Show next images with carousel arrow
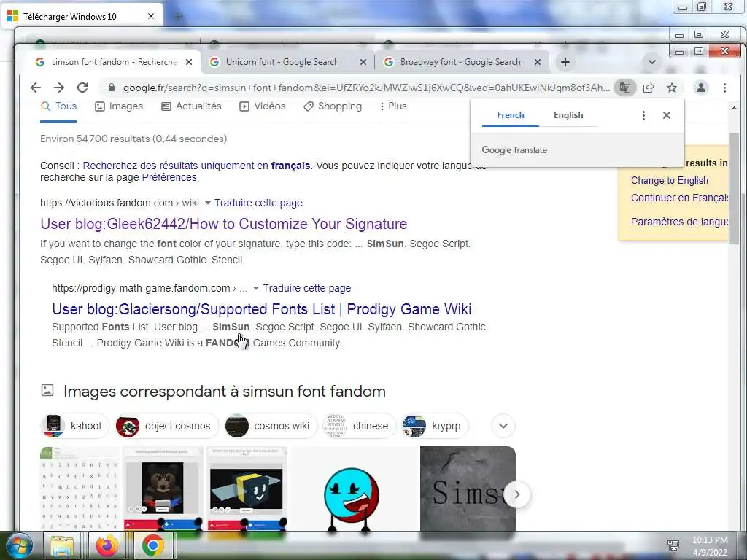This screenshot has height=560, width=747. pyautogui.click(x=517, y=495)
